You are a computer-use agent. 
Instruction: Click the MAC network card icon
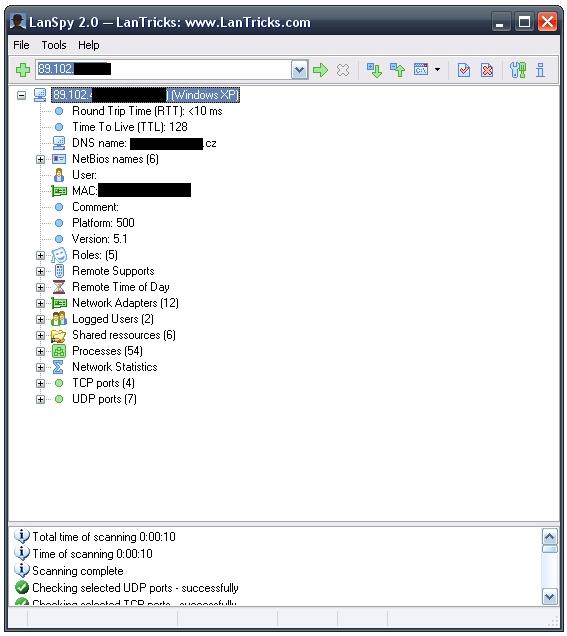(x=59, y=191)
